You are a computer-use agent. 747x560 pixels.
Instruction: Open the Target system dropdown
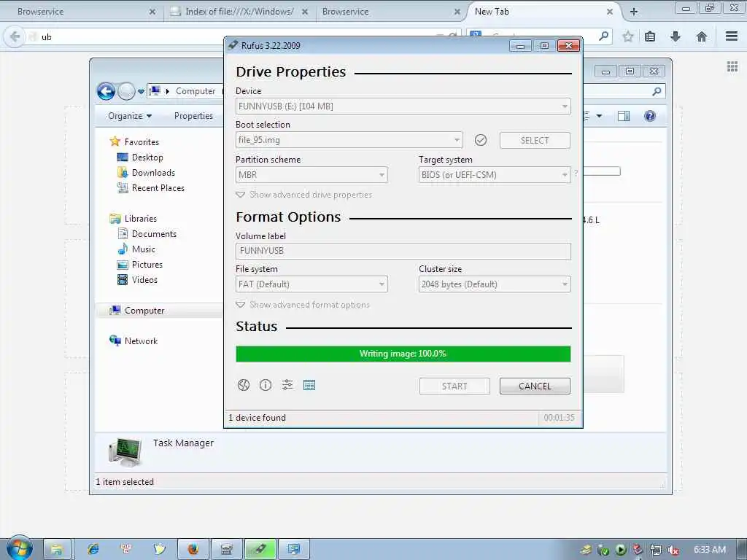pos(495,175)
